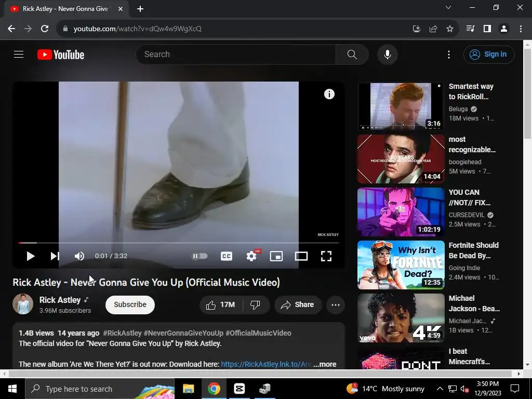Image resolution: width=532 pixels, height=399 pixels.
Task: Like the video with 17M likes
Action: pyautogui.click(x=221, y=304)
